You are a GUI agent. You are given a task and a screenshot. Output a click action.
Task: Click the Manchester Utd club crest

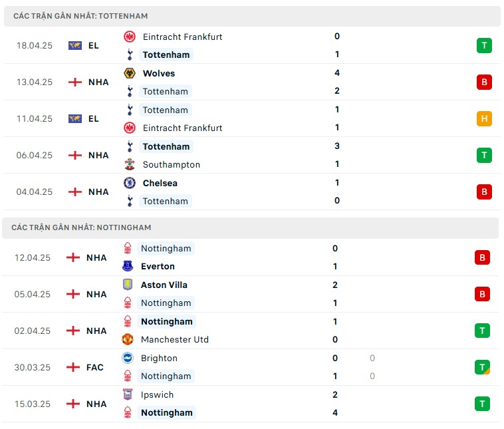click(x=128, y=339)
